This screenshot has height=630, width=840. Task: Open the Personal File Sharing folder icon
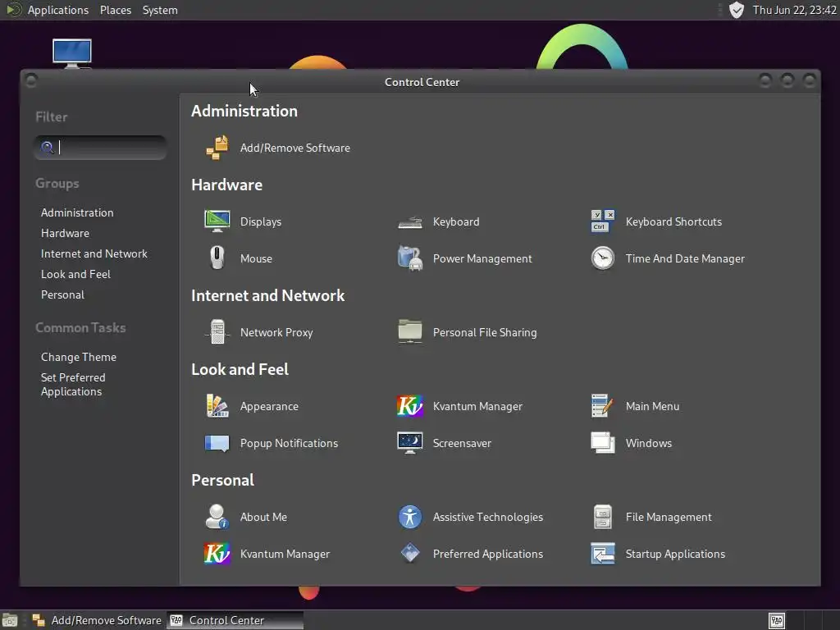(410, 332)
